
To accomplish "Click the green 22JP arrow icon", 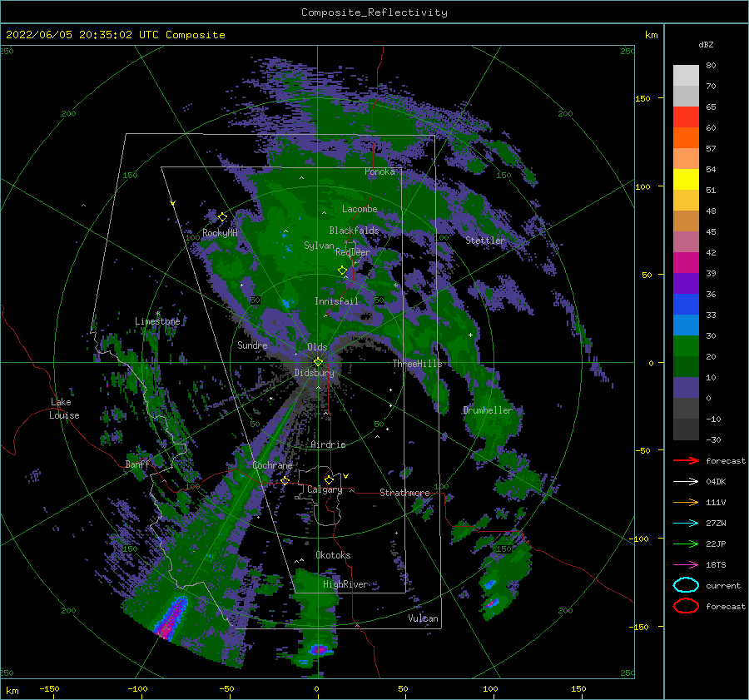I will [x=686, y=544].
